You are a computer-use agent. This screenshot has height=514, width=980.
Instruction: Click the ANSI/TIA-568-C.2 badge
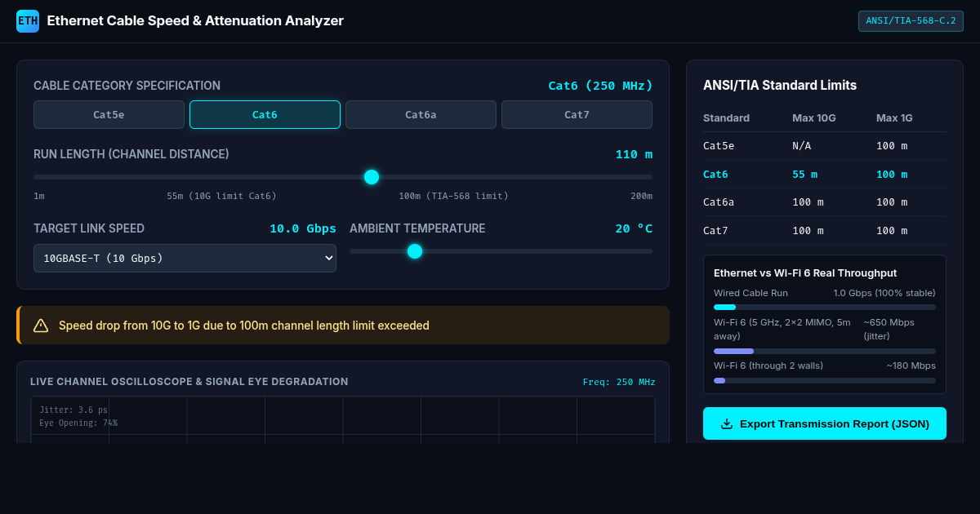(911, 21)
